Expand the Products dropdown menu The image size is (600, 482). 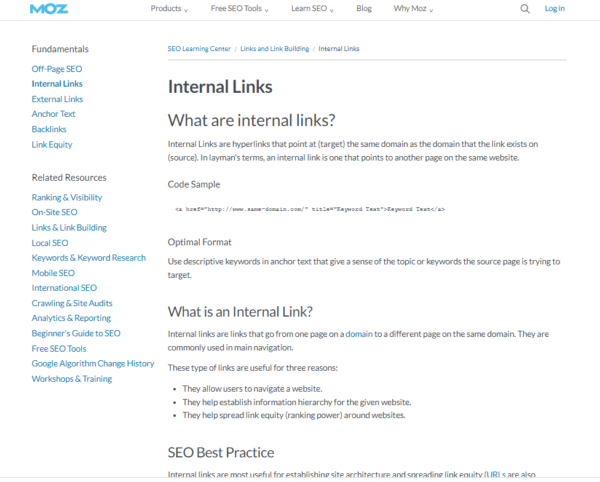168,9
